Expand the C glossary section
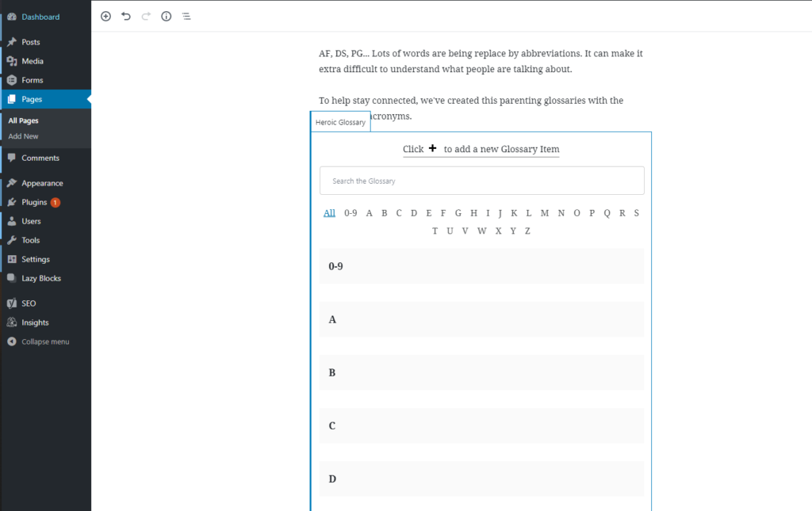This screenshot has height=511, width=812. click(x=481, y=425)
